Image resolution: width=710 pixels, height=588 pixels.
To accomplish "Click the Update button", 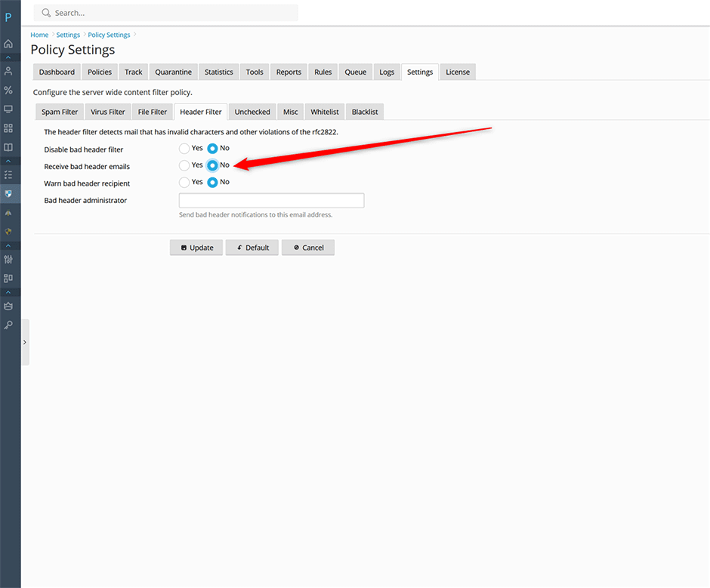I will point(196,248).
